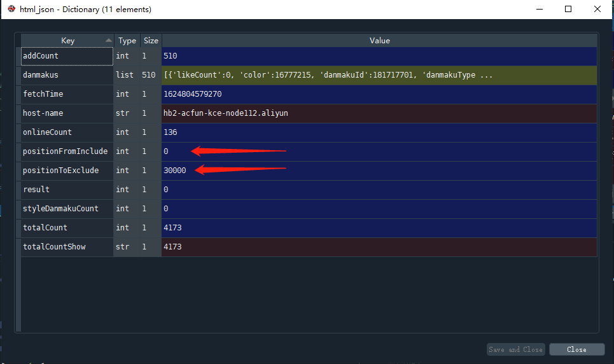Select the styleDanmakuCount key cell

click(x=67, y=209)
